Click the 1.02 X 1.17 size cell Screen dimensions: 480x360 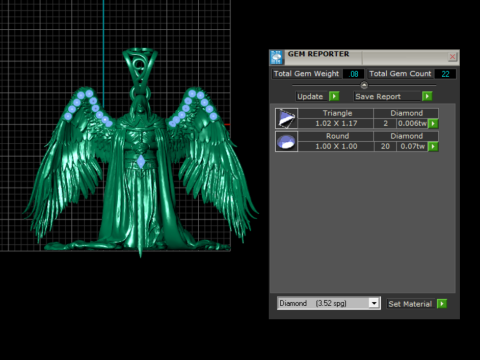336,123
